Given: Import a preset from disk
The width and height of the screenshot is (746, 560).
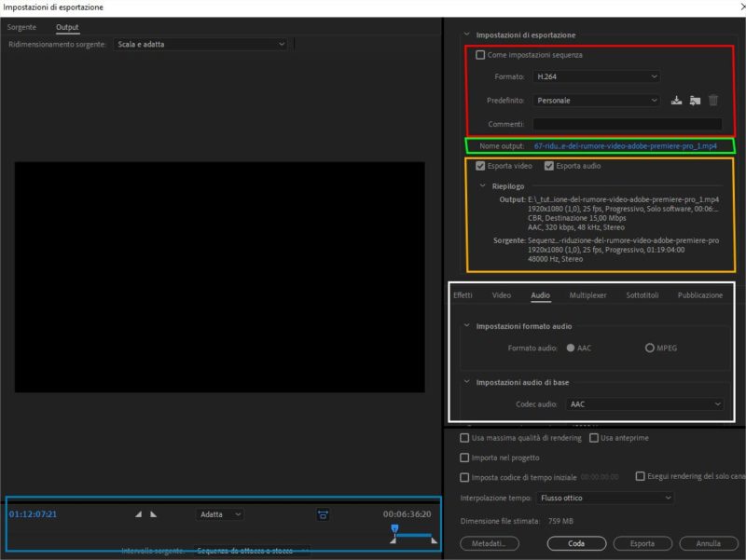Looking at the screenshot, I should [x=696, y=100].
